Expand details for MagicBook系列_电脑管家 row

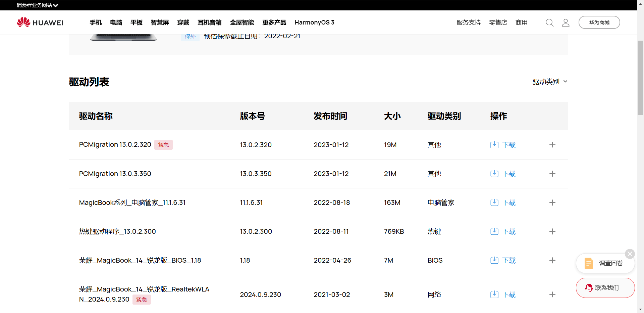click(552, 203)
